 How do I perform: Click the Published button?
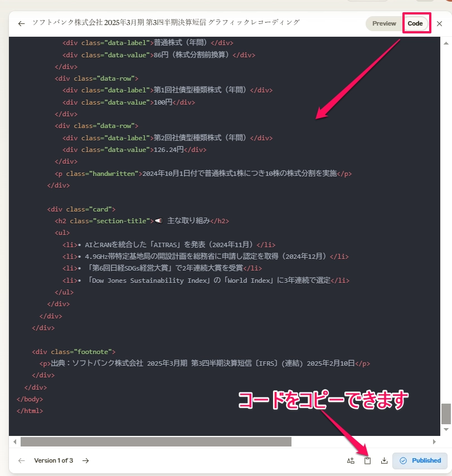click(420, 460)
